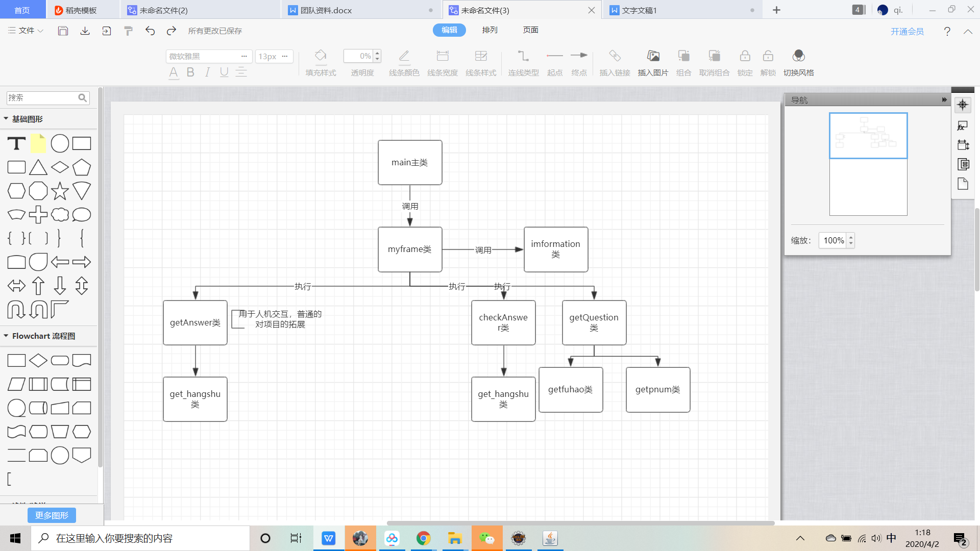Screen dimensions: 980x551
Task: Click the download export icon
Action: click(x=85, y=31)
